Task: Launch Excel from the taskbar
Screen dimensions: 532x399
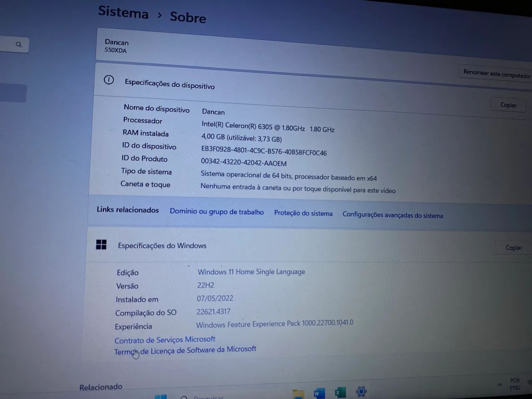Action: [340, 392]
